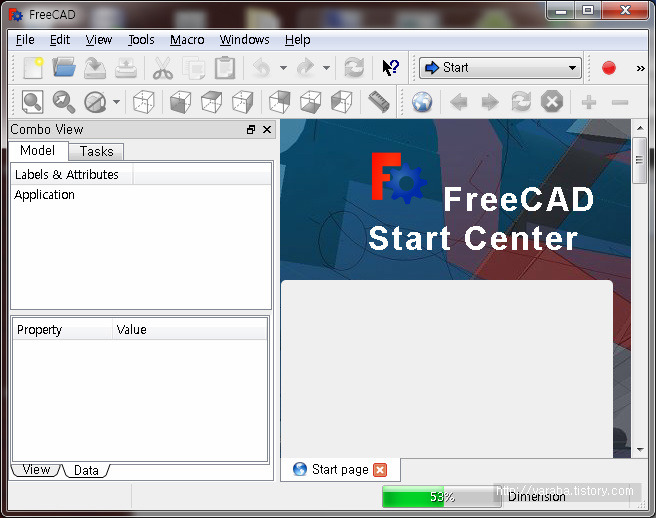Activate the What's This help cursor
Image resolution: width=656 pixels, height=518 pixels.
(x=390, y=68)
